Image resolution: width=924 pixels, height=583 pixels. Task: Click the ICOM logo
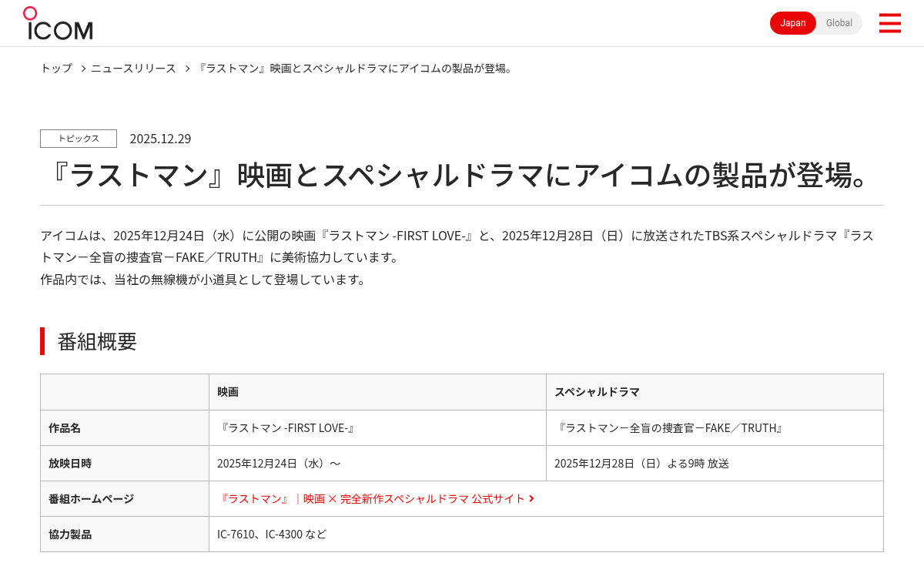tap(58, 23)
